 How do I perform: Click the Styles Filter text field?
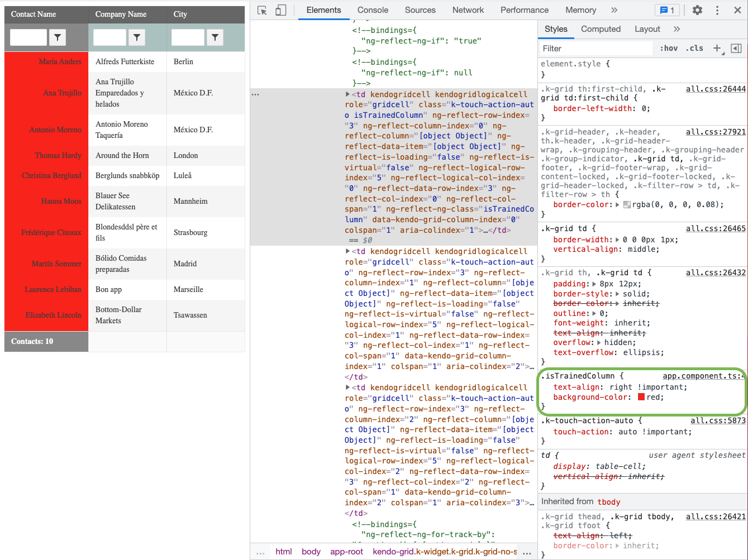tap(595, 49)
